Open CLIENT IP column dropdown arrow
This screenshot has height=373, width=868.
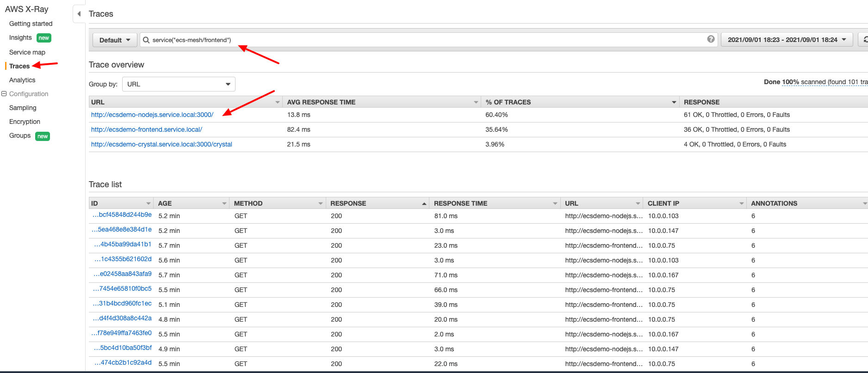741,203
